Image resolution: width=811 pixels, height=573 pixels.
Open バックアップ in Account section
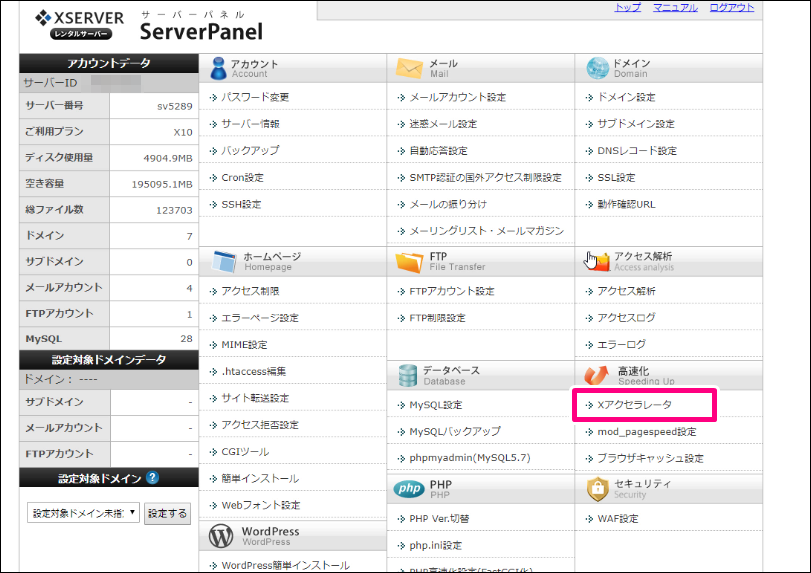(250, 150)
